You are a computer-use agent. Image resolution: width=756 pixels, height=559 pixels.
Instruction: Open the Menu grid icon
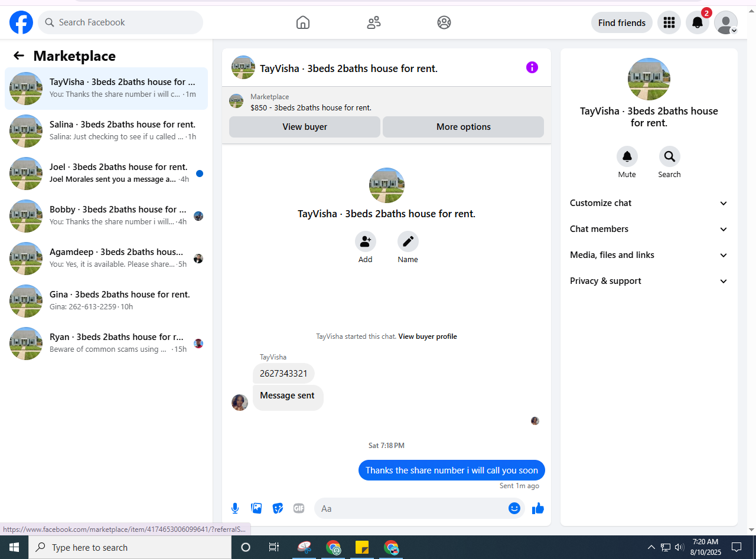(669, 22)
